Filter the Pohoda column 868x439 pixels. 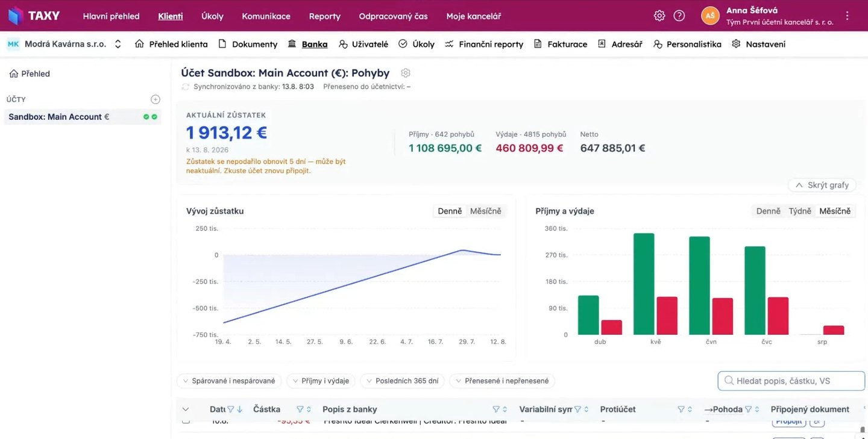pyautogui.click(x=748, y=409)
